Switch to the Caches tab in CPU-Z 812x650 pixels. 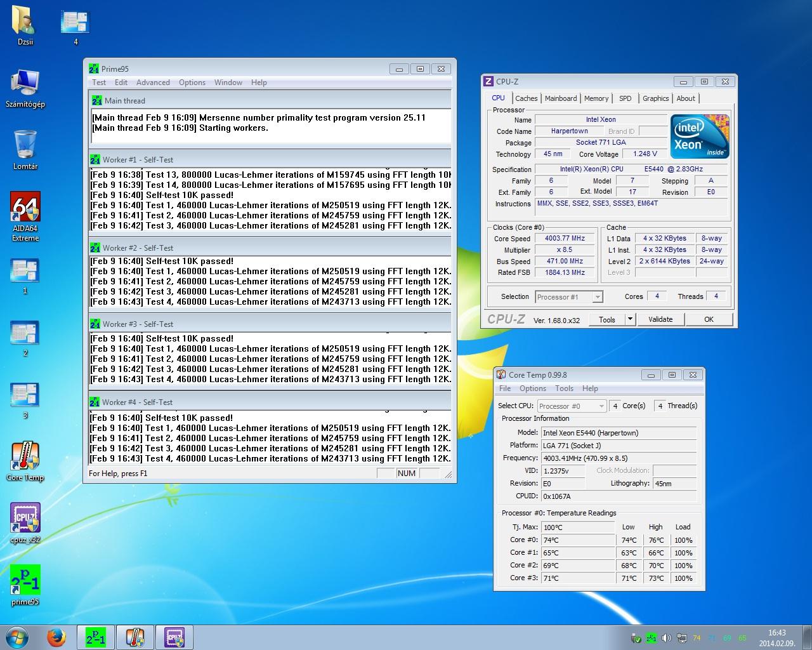point(526,98)
